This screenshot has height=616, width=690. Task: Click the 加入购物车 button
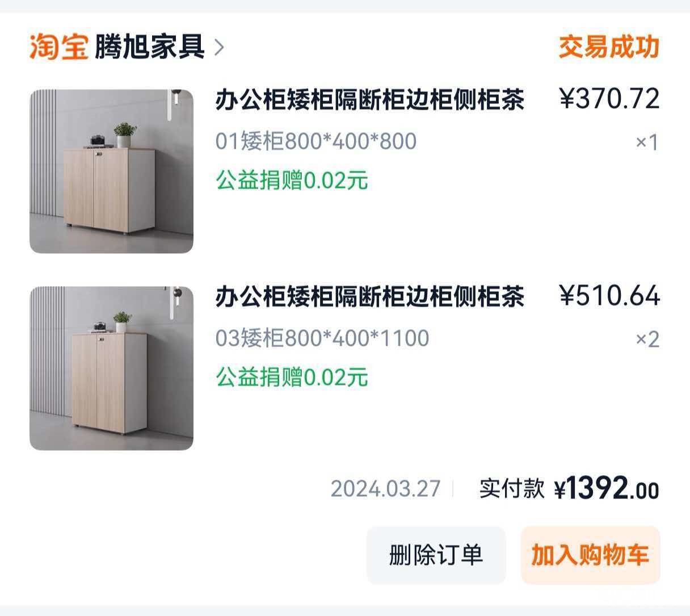pos(590,555)
